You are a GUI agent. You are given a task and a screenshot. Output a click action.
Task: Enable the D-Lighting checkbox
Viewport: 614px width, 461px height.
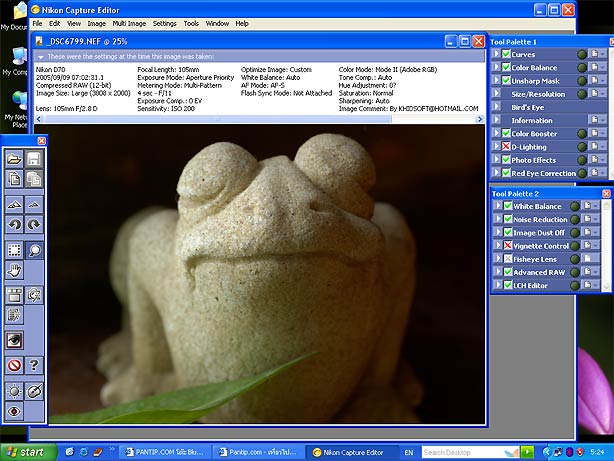506,146
